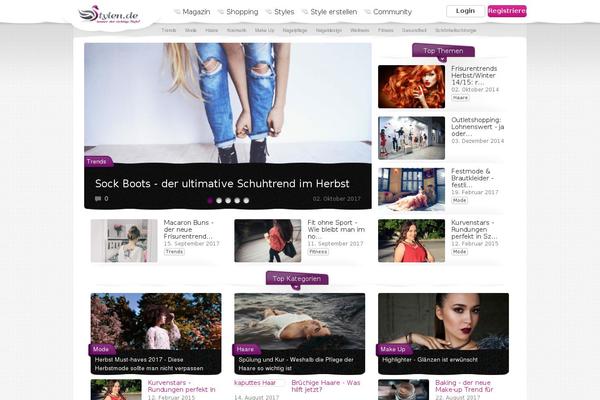Select the first slider pagination dot
This screenshot has height=400, width=600.
[210, 200]
